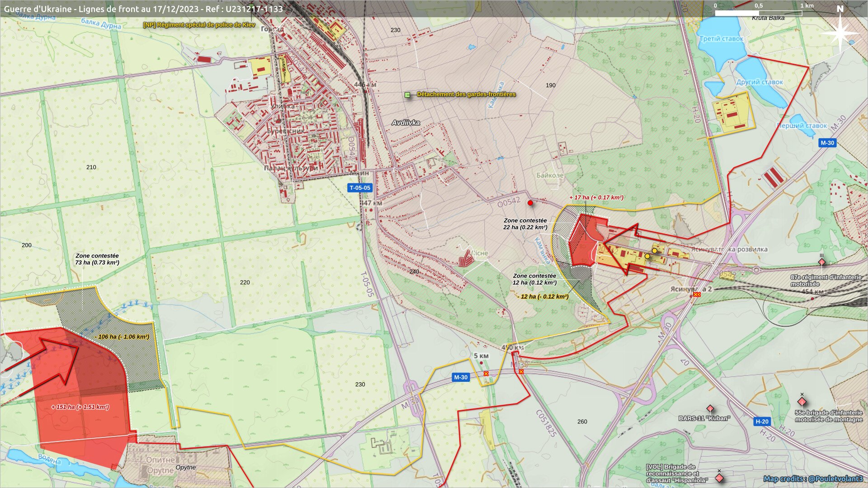Click the Détachement des gardes-frontières label
The image size is (868, 488).
click(x=466, y=94)
